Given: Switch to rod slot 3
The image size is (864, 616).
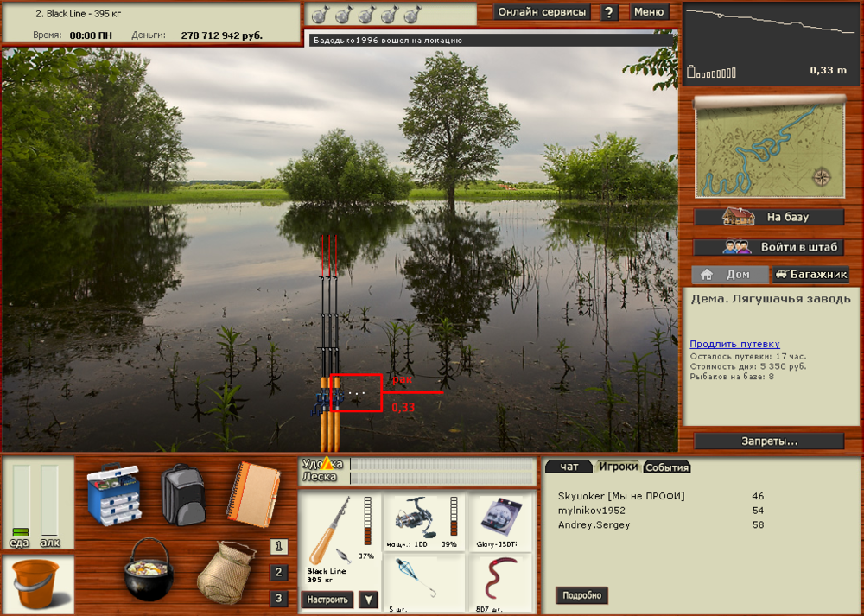Looking at the screenshot, I should [278, 598].
